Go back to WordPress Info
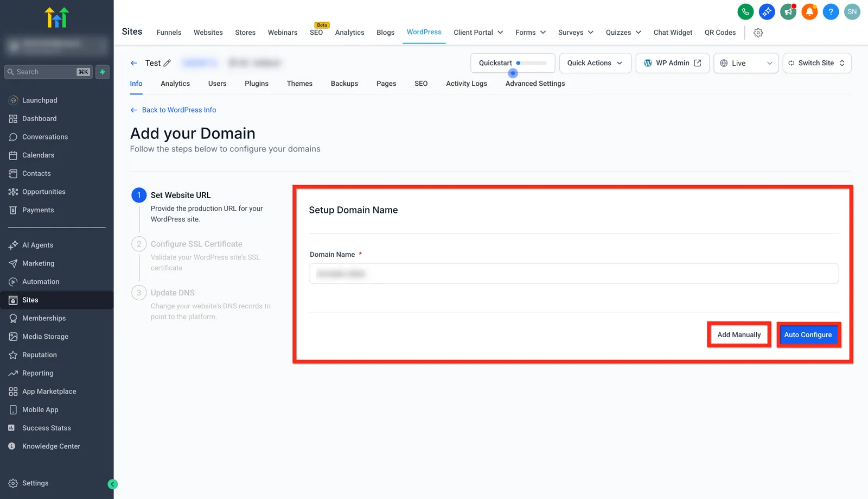 pos(173,110)
